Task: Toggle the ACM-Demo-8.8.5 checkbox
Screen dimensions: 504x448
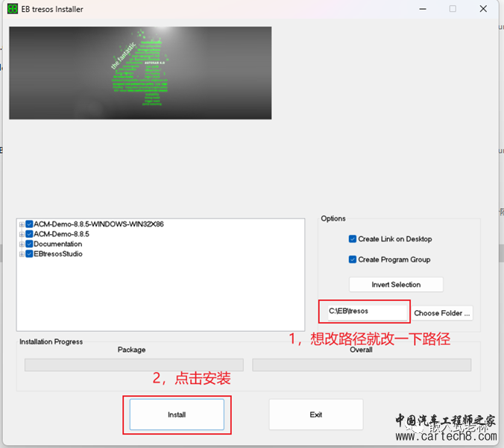Action: click(x=29, y=234)
